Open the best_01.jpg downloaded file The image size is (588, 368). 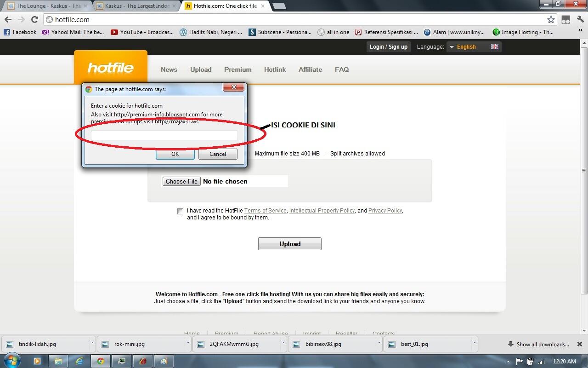tap(428, 344)
